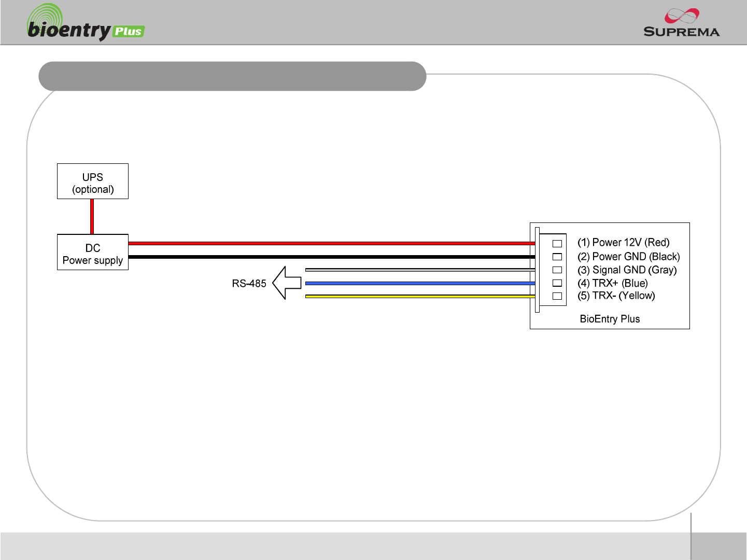Click red link between UPS and DC supply
Image resolution: width=747 pixels, height=560 pixels.
[x=92, y=217]
